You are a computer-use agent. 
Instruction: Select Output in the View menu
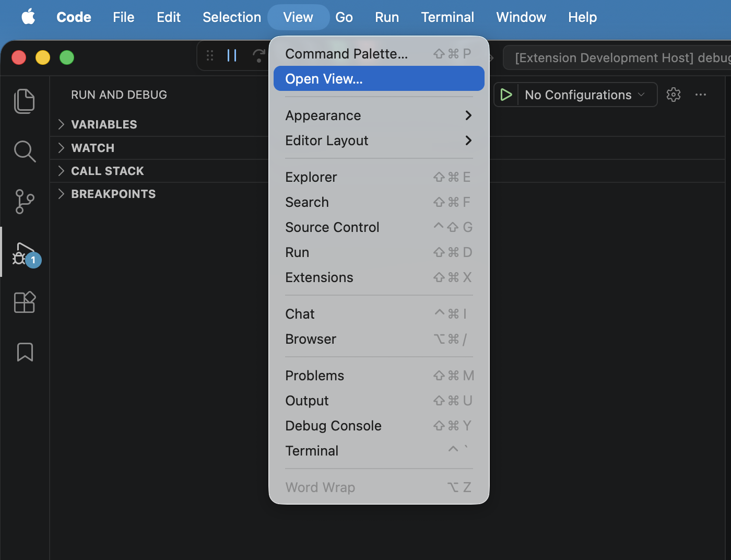pos(379,401)
